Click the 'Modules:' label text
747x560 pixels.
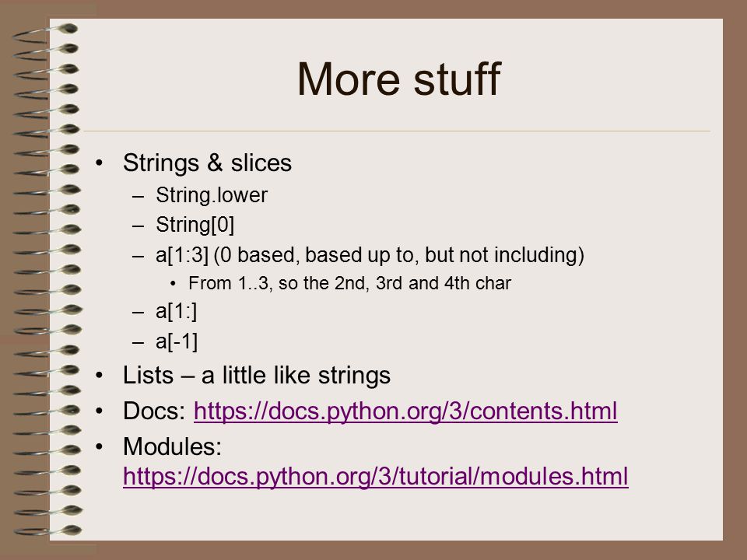(x=173, y=447)
